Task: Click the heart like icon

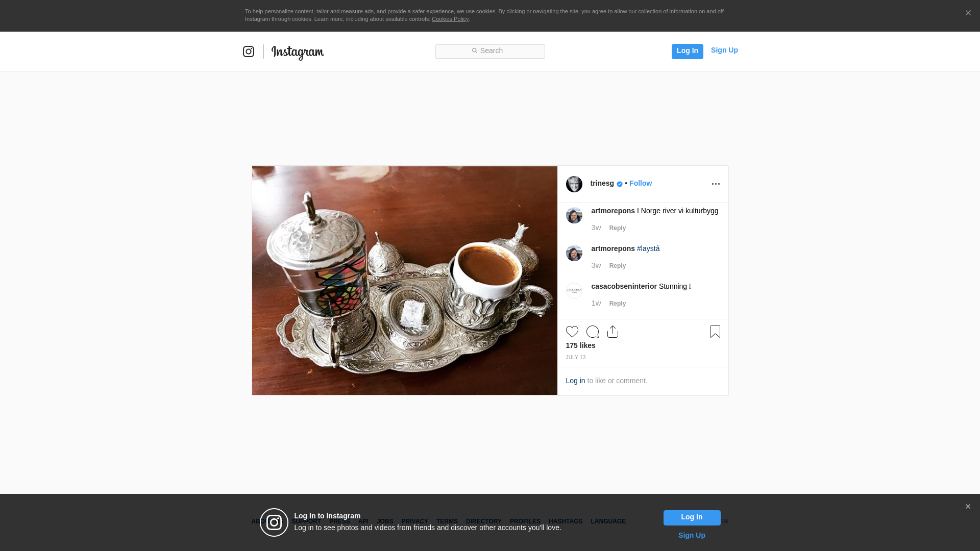Action: (x=572, y=332)
